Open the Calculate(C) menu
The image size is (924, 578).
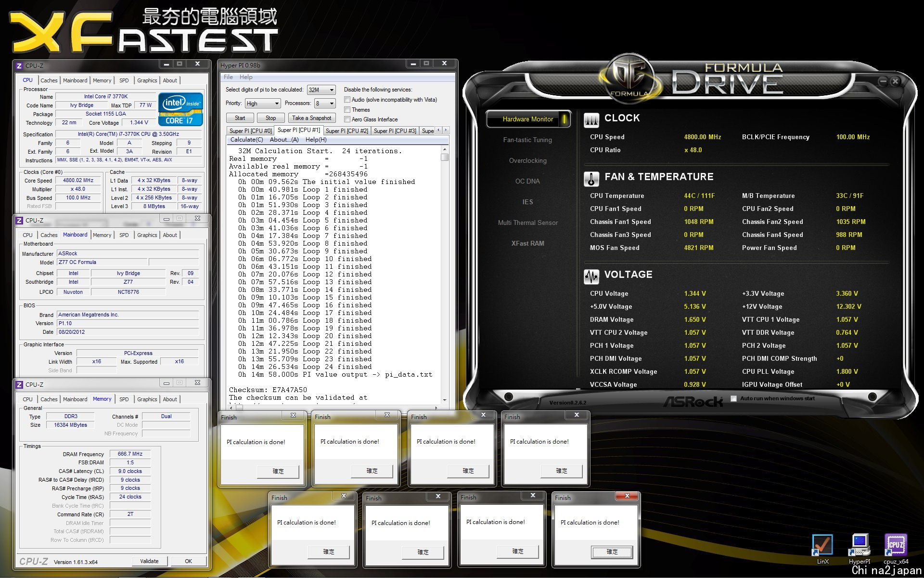pos(246,140)
